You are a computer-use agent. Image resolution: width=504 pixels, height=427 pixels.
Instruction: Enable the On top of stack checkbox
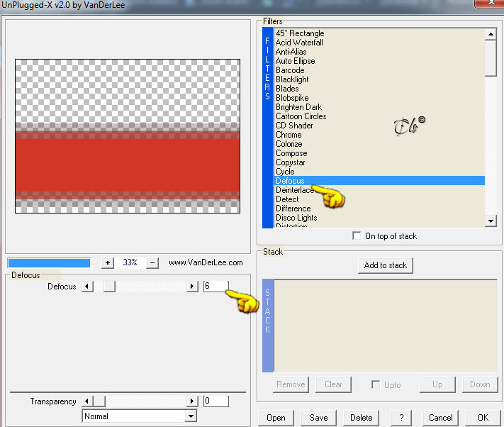coord(357,235)
